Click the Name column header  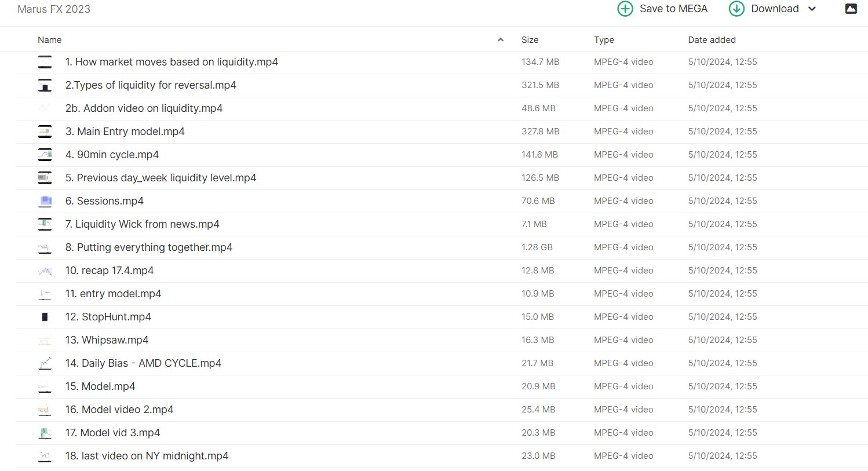click(50, 40)
